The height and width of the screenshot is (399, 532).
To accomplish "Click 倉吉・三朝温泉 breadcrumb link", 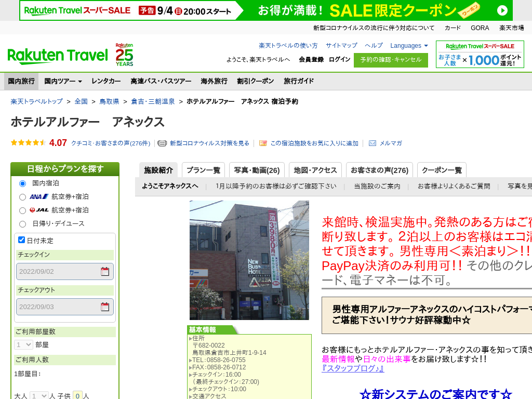I will click(x=153, y=101).
